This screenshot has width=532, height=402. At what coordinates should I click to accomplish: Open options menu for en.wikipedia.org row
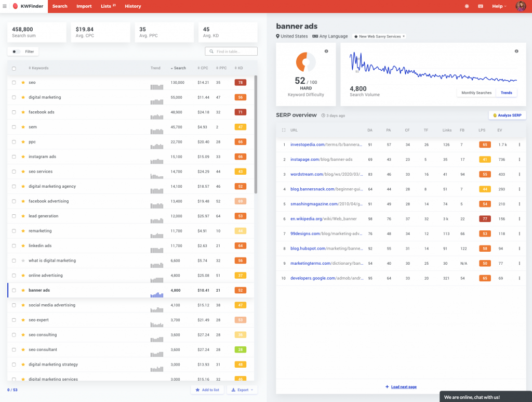coord(519,219)
